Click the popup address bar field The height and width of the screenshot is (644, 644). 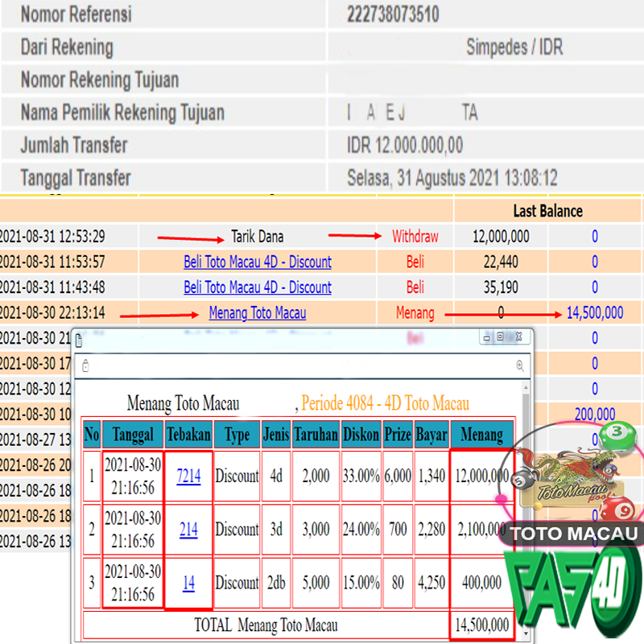point(303,365)
